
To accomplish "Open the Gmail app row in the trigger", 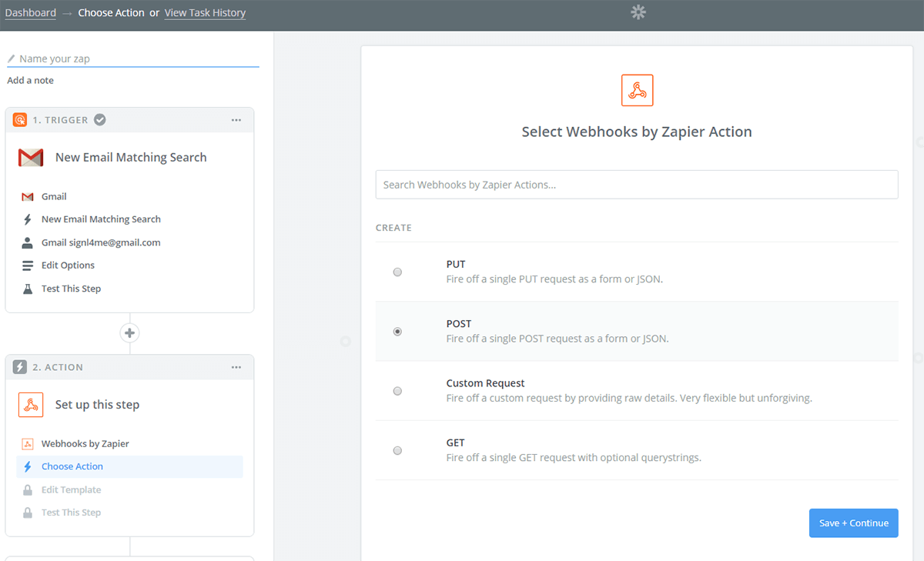I will (x=129, y=196).
